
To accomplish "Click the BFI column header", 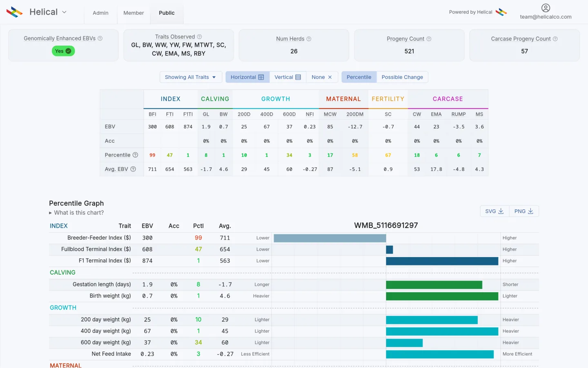I will tap(152, 114).
